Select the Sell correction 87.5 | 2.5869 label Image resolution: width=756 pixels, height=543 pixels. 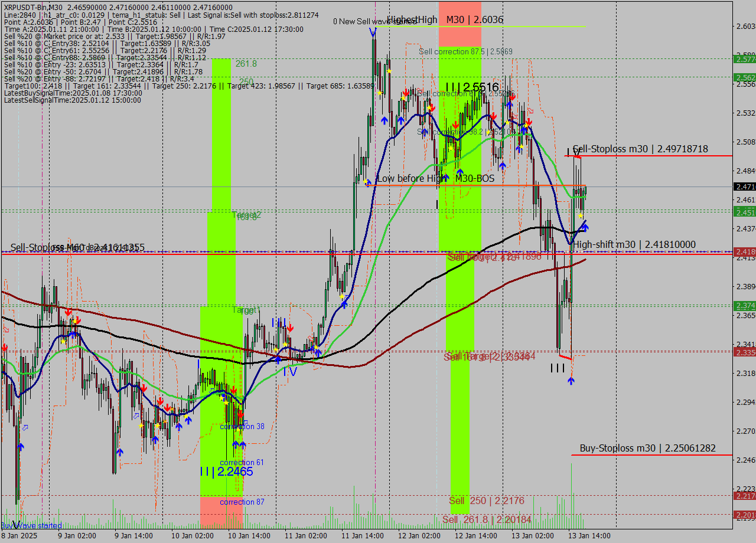pyautogui.click(x=465, y=52)
